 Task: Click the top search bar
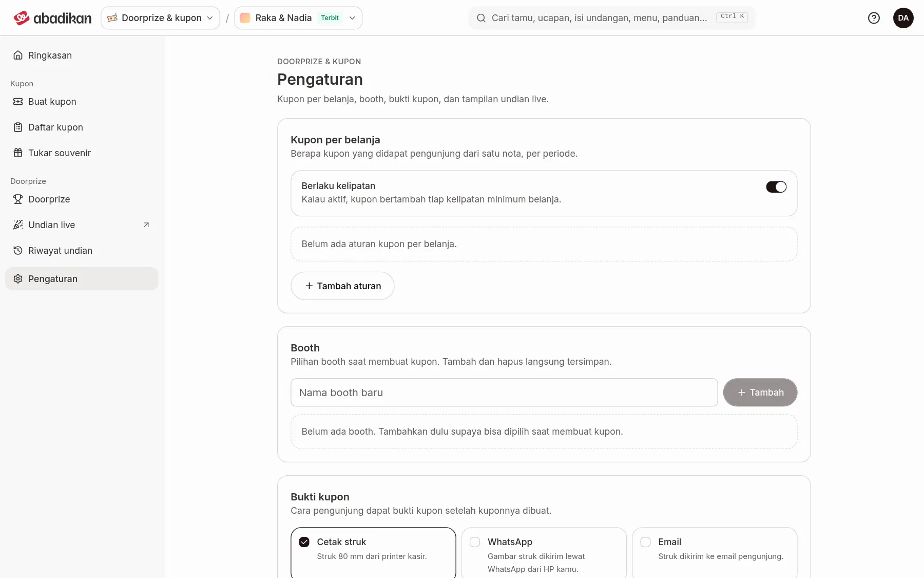click(612, 18)
